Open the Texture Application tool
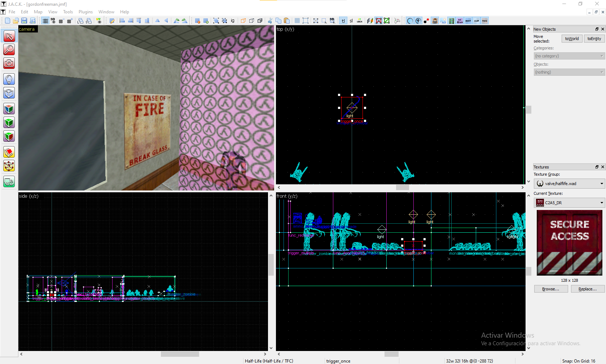 point(9,109)
